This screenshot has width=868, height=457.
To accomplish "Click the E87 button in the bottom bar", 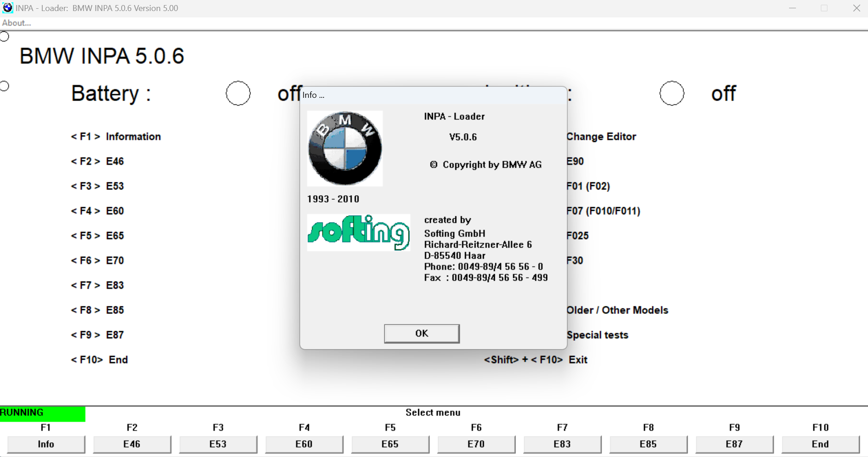I will click(734, 444).
